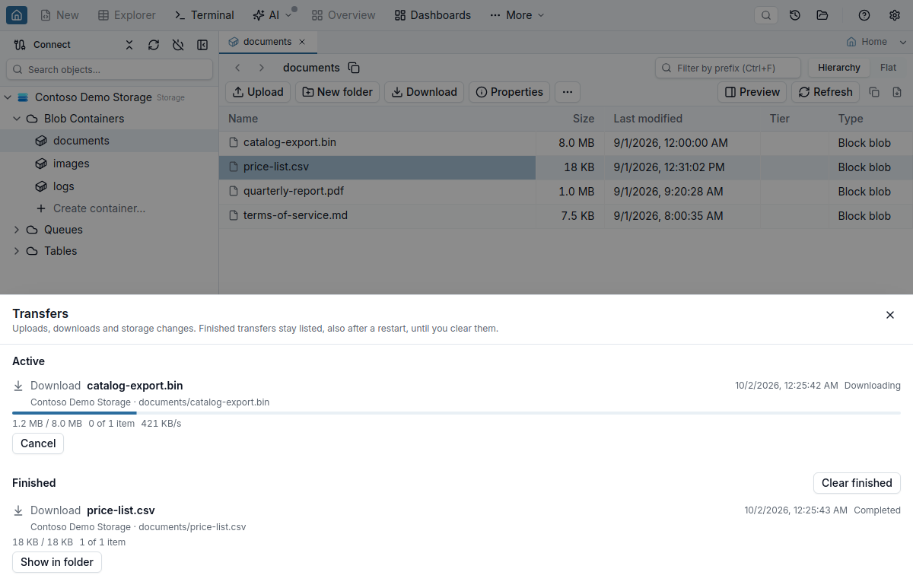
Task: Open the Overview view
Action: pos(343,15)
